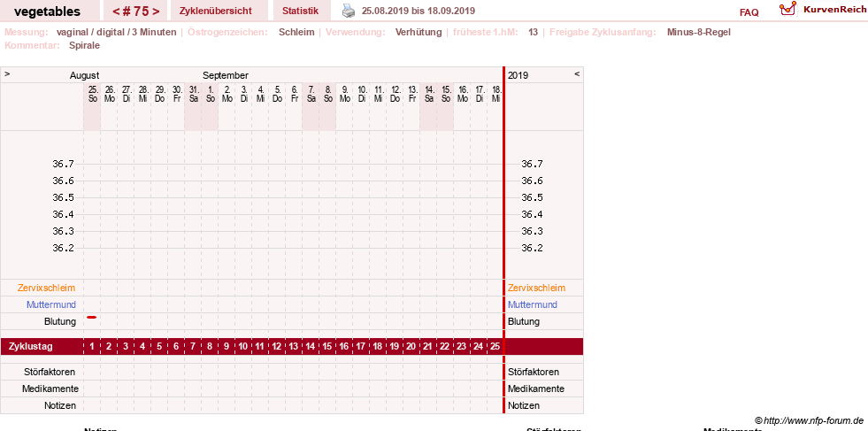Viewport: 868px width, 431px height.
Task: Go to the next cycle with the > arrow beside #75
Action: [x=156, y=12]
